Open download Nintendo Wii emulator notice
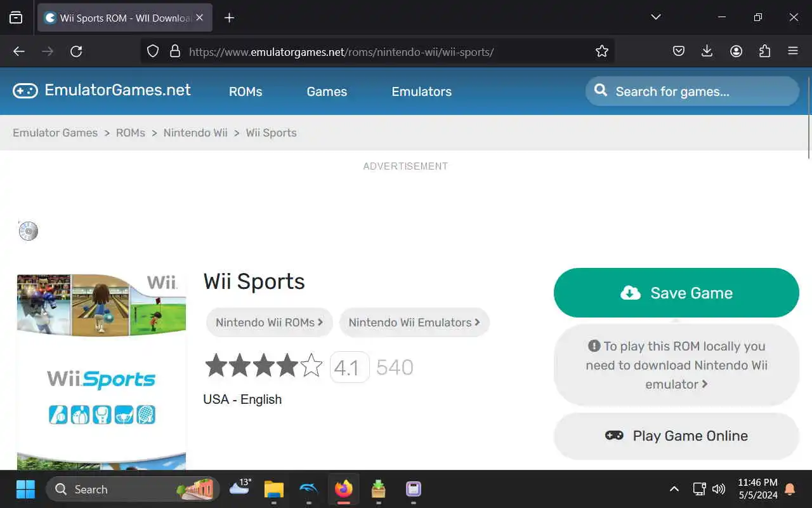 tap(676, 365)
